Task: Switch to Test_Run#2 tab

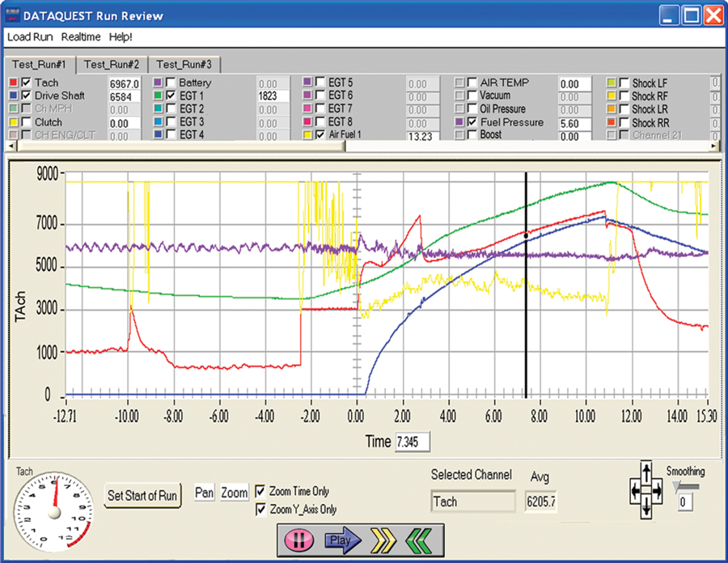Action: pos(112,65)
